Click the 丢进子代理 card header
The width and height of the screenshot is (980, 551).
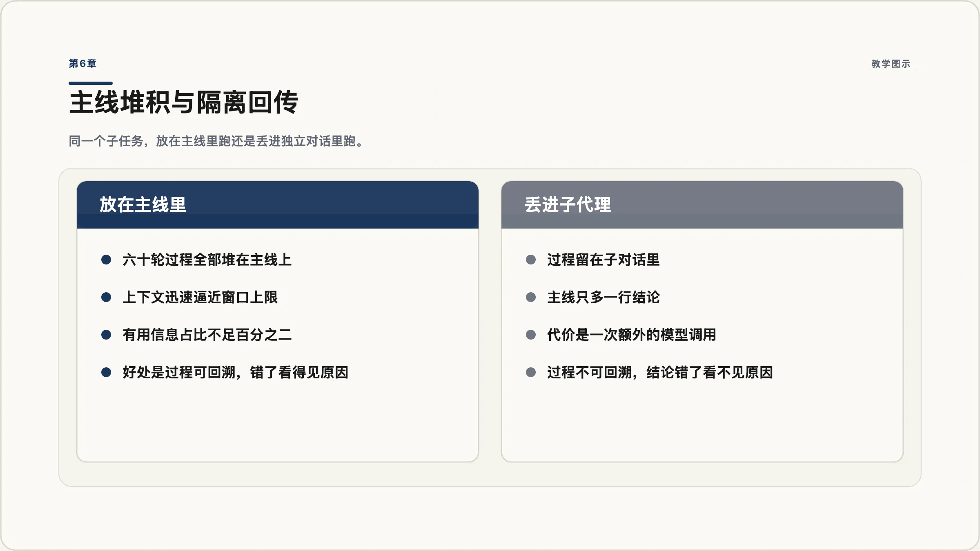click(702, 205)
